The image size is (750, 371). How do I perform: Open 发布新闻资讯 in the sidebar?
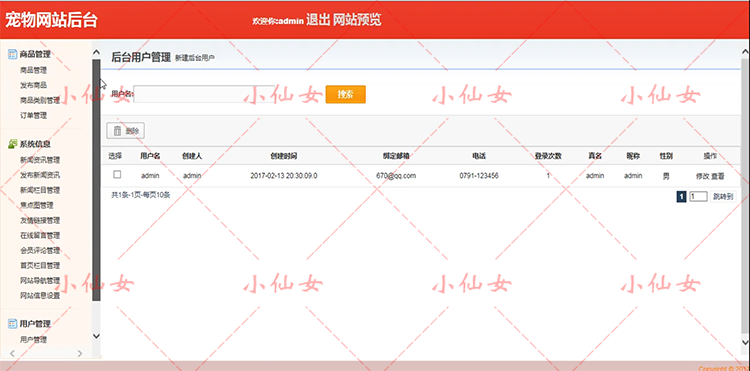tap(40, 175)
